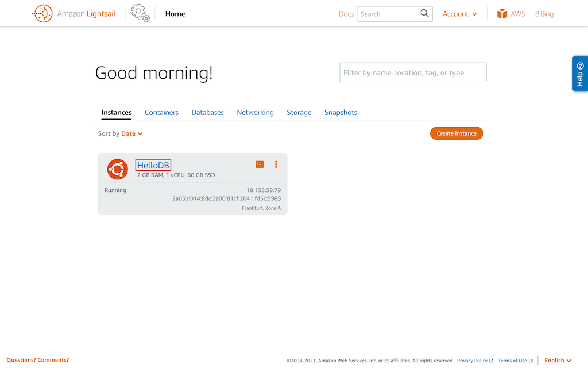Open the three-dot menu on the HelloDB card

tap(276, 164)
